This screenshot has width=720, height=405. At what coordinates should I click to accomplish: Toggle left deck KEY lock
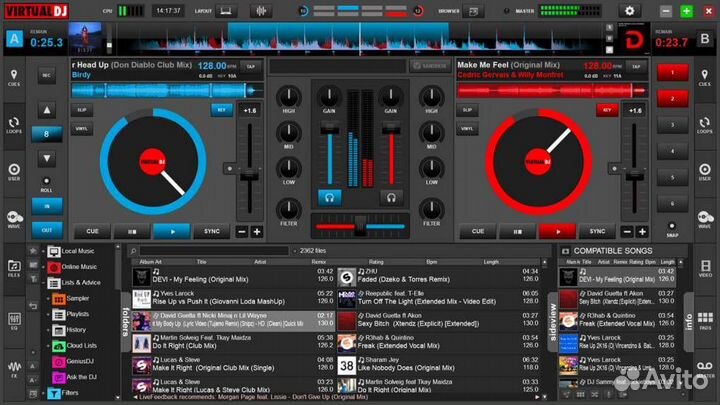click(x=222, y=110)
